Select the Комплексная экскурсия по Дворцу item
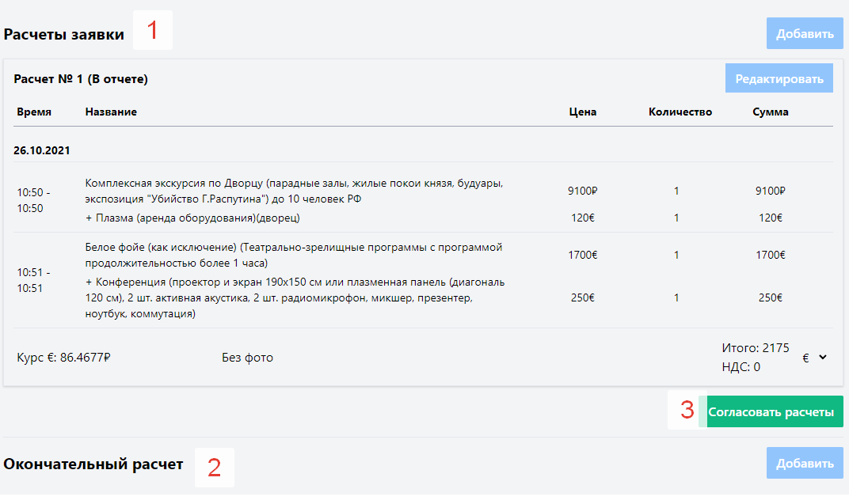The height and width of the screenshot is (504, 849). 294,191
